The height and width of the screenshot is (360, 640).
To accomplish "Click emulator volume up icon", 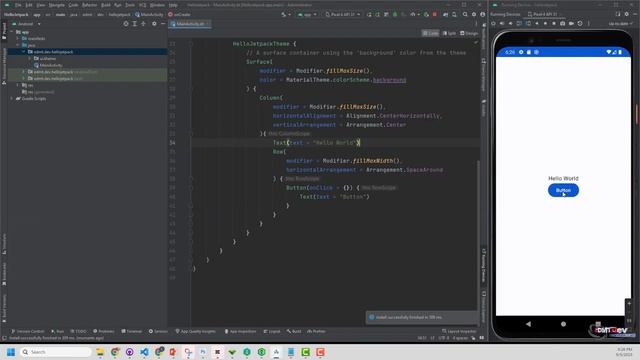I will click(502, 24).
